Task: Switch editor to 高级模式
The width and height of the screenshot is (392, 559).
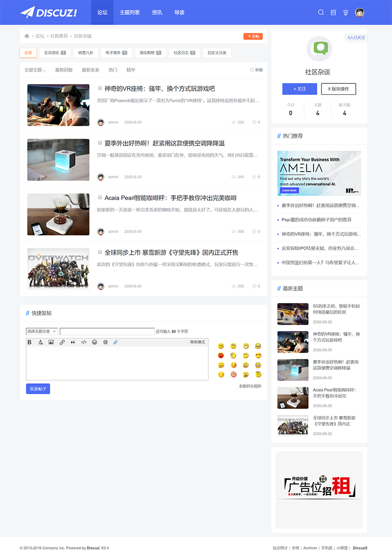Action: (197, 342)
